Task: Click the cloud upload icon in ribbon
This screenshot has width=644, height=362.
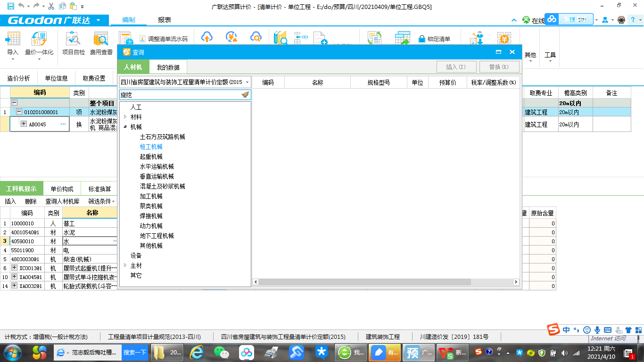Action: (x=207, y=37)
